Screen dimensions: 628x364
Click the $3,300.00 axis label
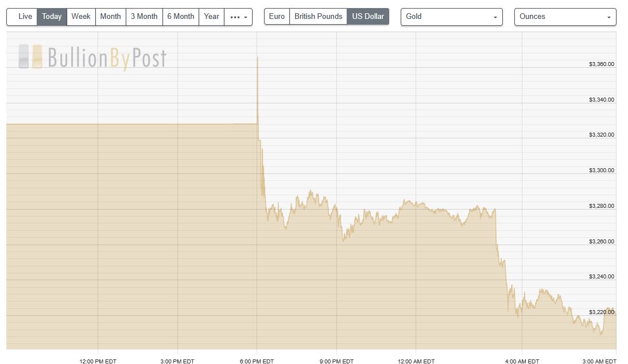[601, 171]
